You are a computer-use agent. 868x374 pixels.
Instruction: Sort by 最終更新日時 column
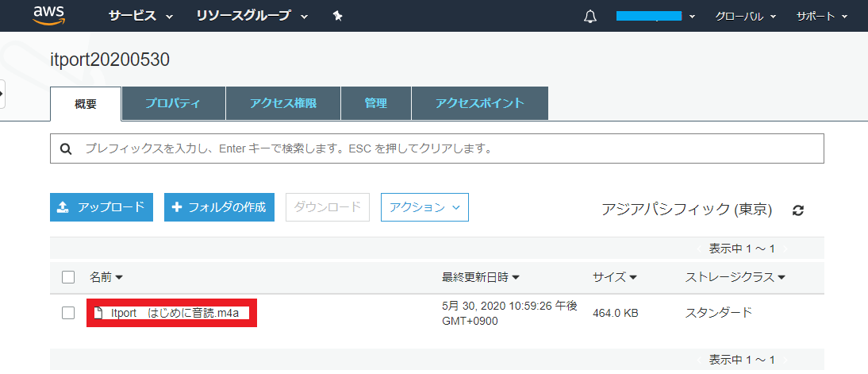point(481,278)
